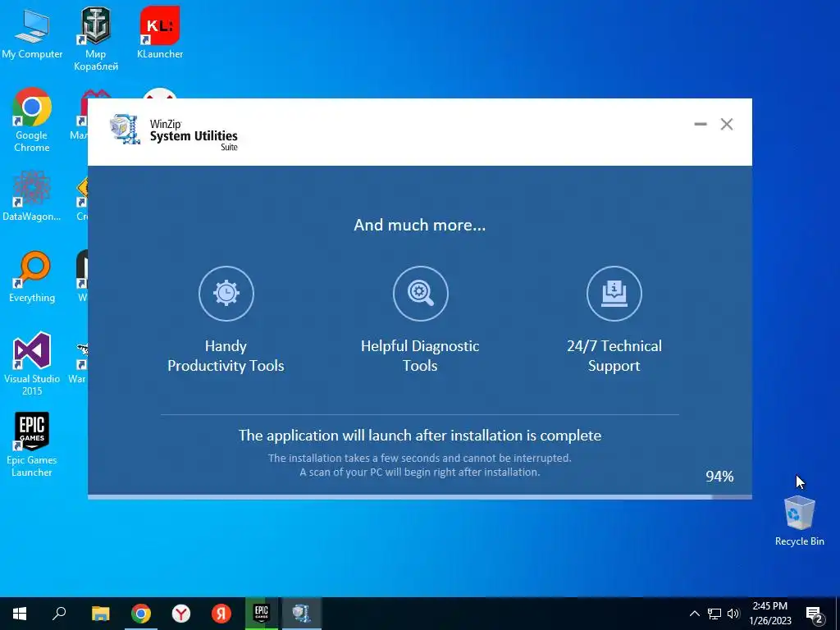Select the KLauncher desktop shortcut
The image size is (840, 630).
click(x=160, y=33)
